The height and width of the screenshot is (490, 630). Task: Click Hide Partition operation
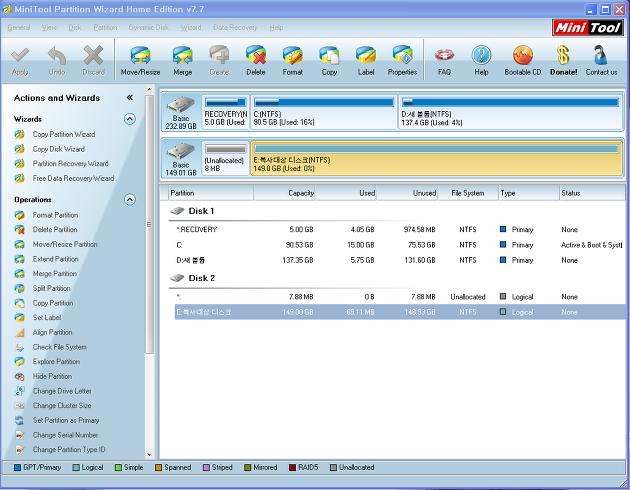click(x=52, y=376)
